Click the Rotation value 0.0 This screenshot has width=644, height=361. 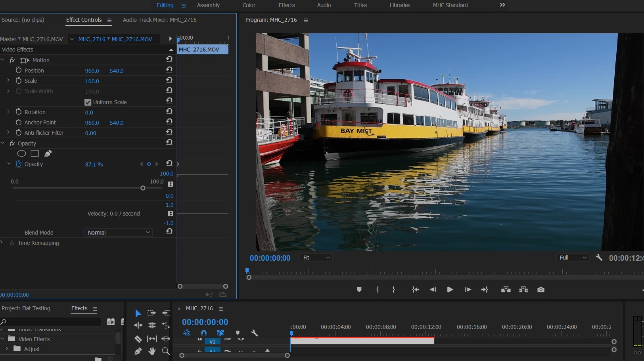click(89, 113)
